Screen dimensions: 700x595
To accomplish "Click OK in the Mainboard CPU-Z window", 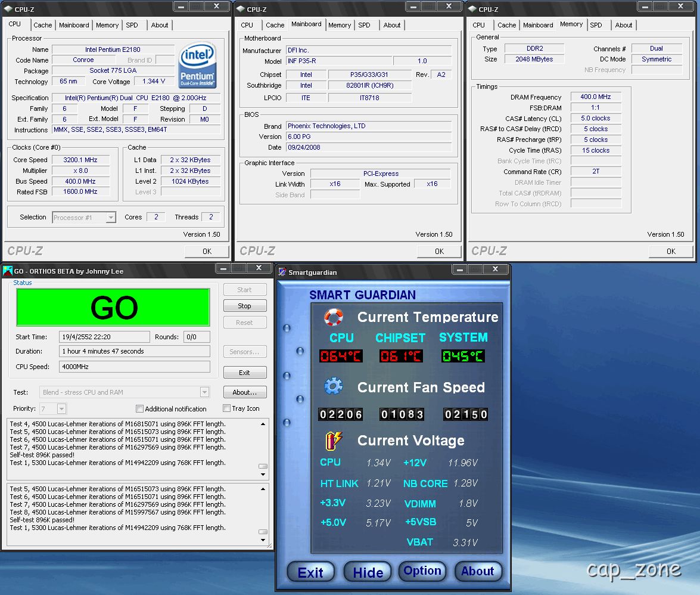I will [439, 252].
